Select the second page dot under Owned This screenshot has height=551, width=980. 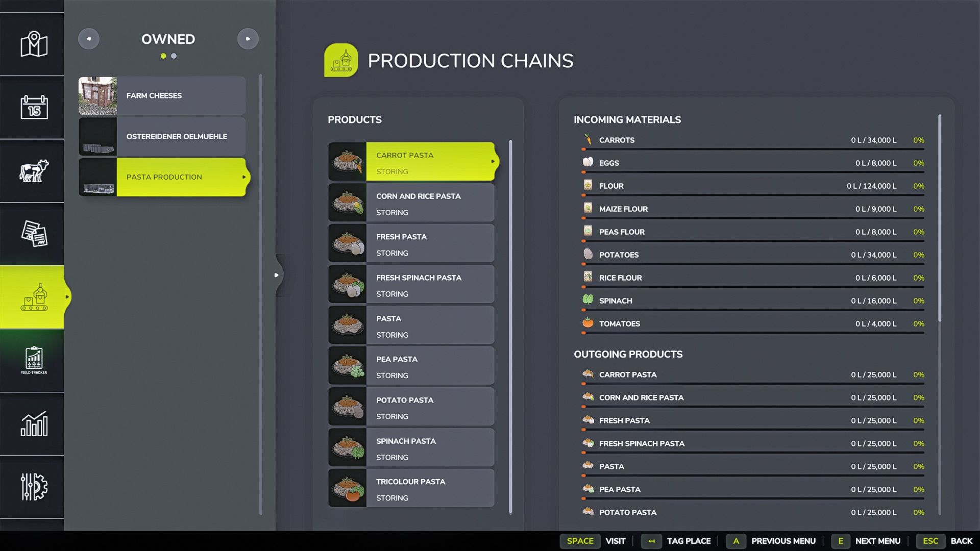click(174, 56)
